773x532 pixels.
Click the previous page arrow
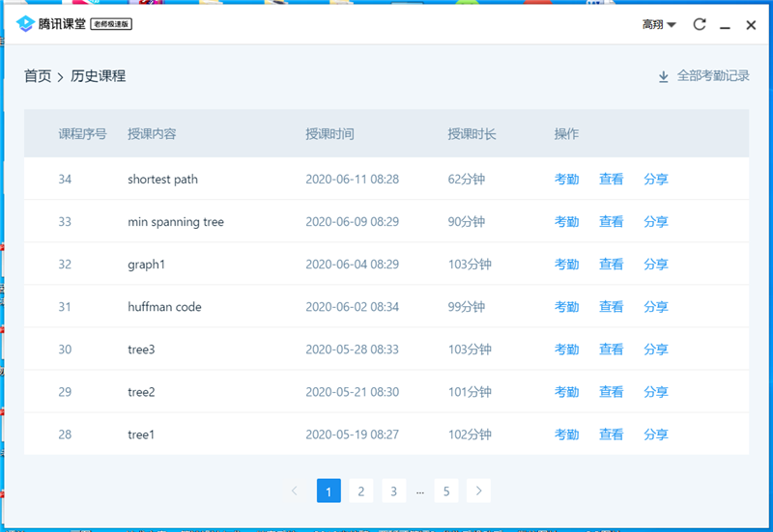(294, 491)
